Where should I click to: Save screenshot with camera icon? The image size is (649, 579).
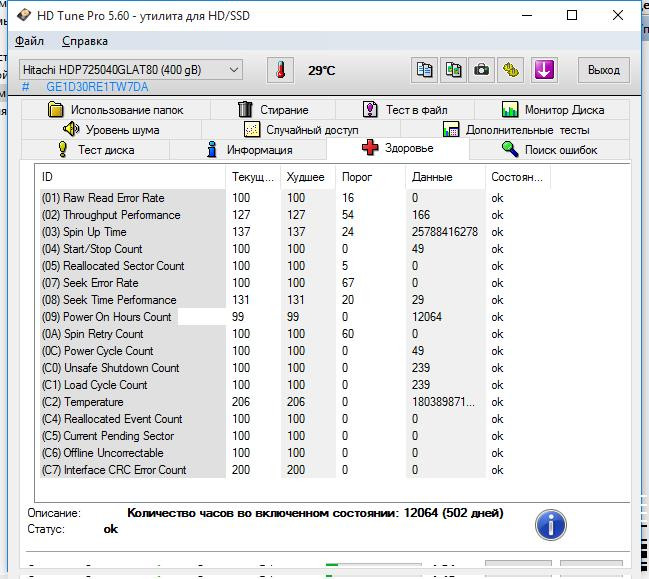click(x=481, y=70)
